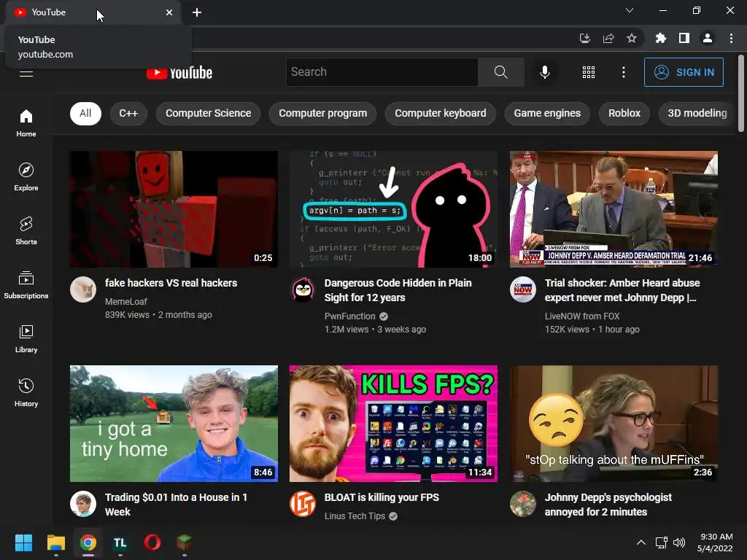Open the YouTube logo home link
Image resolution: width=747 pixels, height=560 pixels.
(179, 73)
